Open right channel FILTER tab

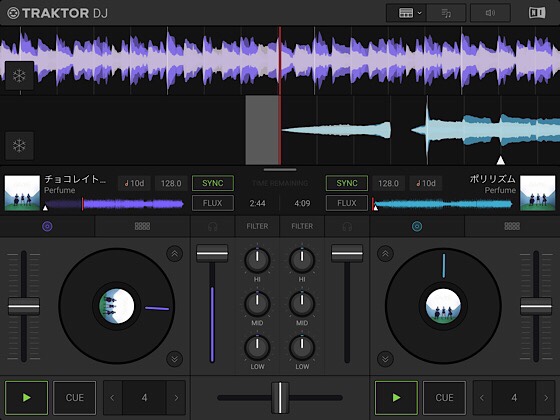[x=302, y=226]
